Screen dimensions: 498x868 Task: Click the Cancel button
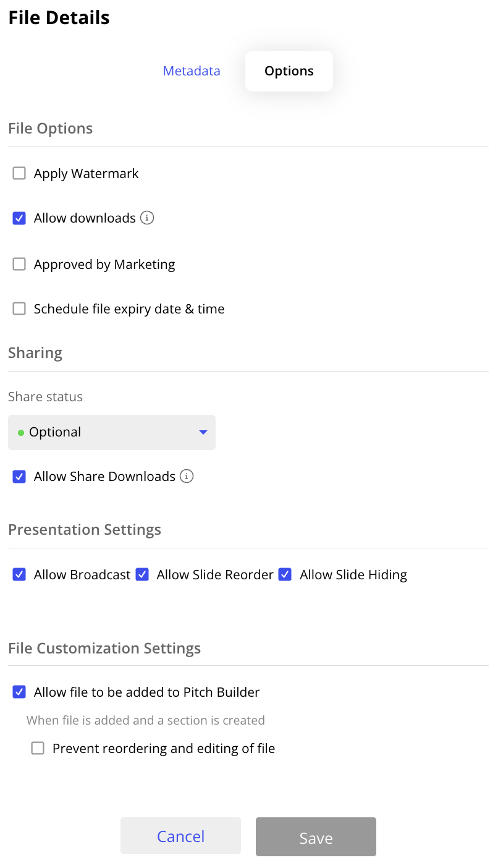(x=180, y=836)
